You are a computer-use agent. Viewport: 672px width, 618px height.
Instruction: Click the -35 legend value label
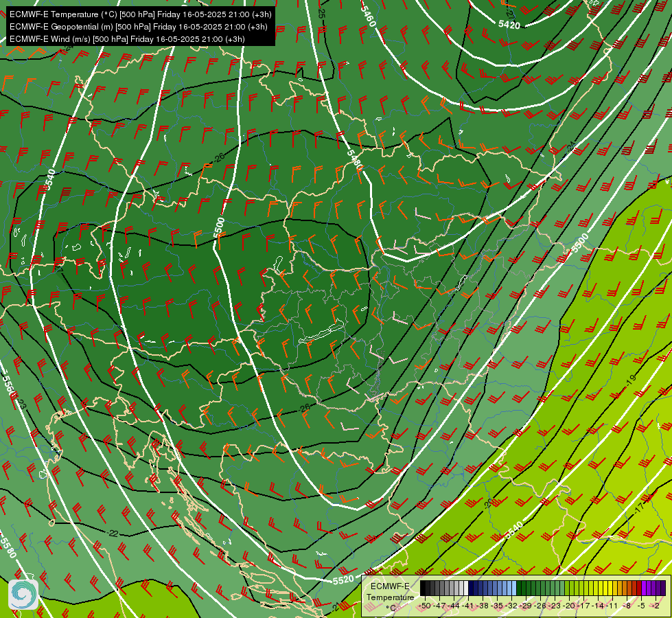tap(497, 606)
